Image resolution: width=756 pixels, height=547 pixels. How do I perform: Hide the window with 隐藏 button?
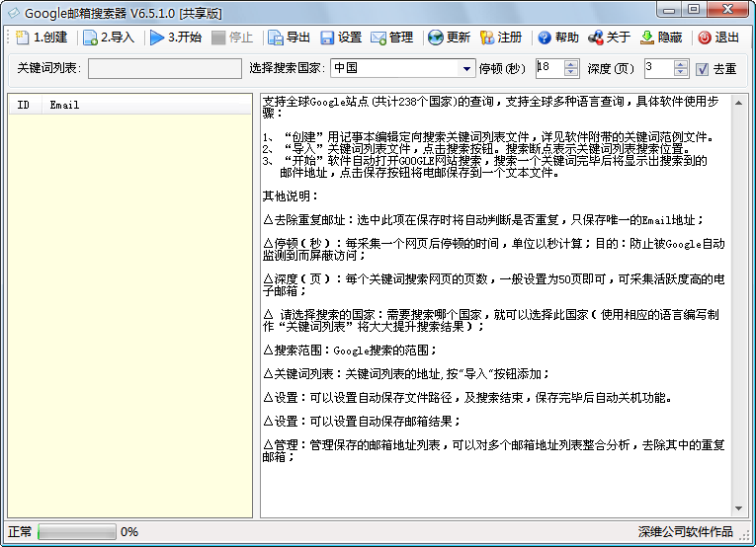647,38
